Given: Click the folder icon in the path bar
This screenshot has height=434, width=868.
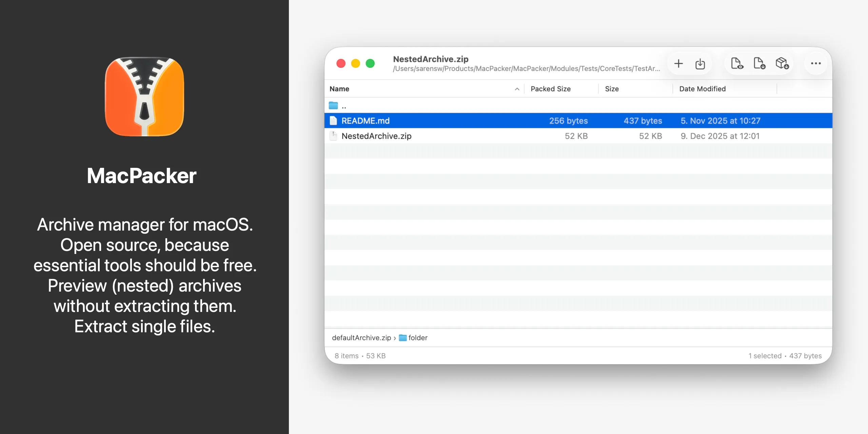Looking at the screenshot, I should pyautogui.click(x=403, y=338).
